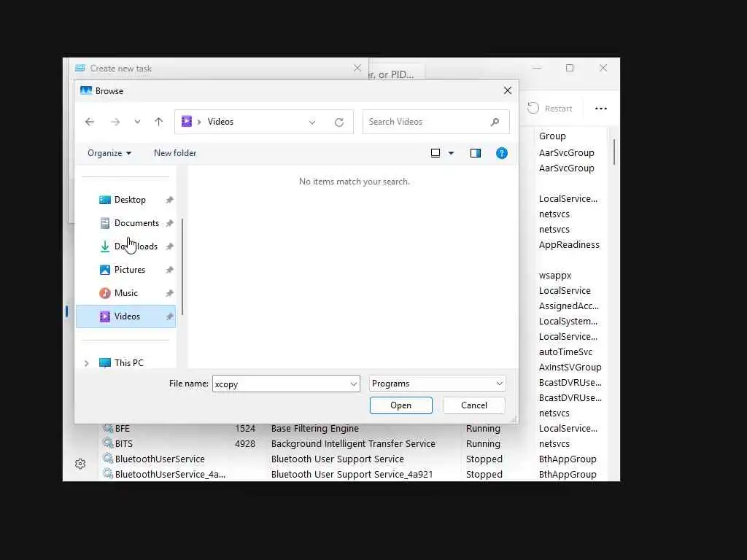The width and height of the screenshot is (747, 560).
Task: Click the forward arrow in the Browse dialog
Action: coord(115,122)
